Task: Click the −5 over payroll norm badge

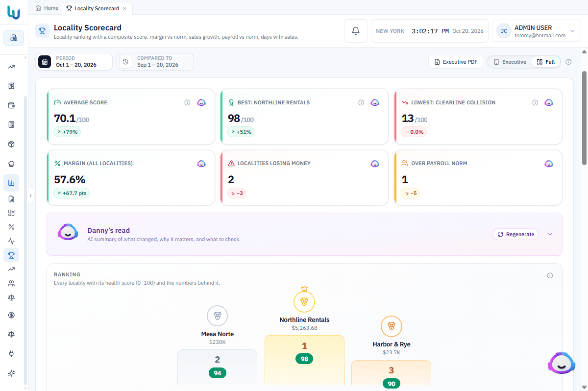Action: 410,193
